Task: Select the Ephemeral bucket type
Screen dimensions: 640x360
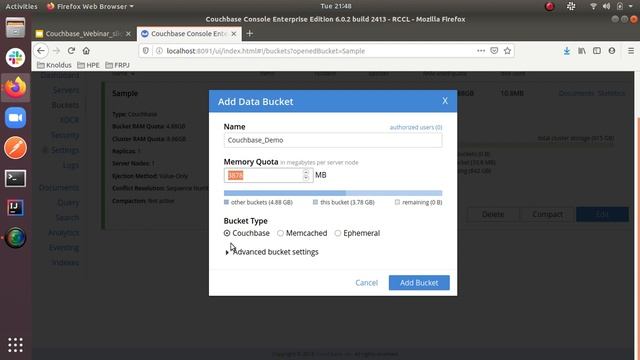Action: click(x=338, y=233)
